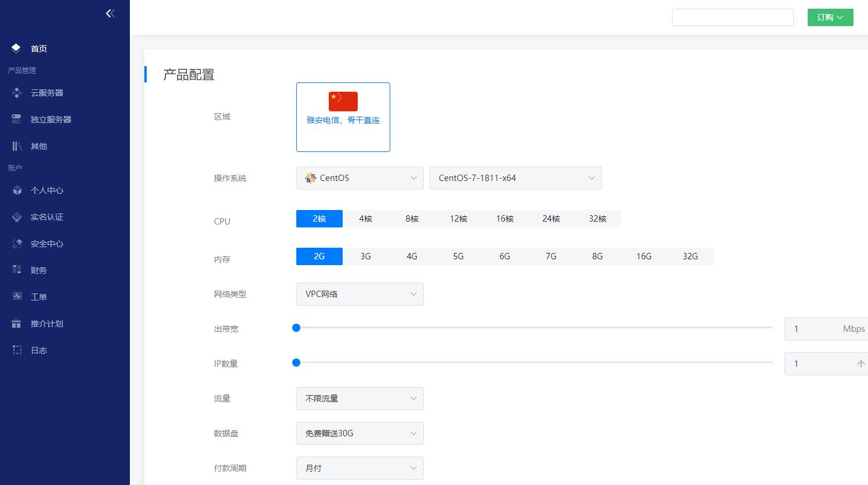Click the 财务 billing icon
868x485 pixels.
point(16,269)
